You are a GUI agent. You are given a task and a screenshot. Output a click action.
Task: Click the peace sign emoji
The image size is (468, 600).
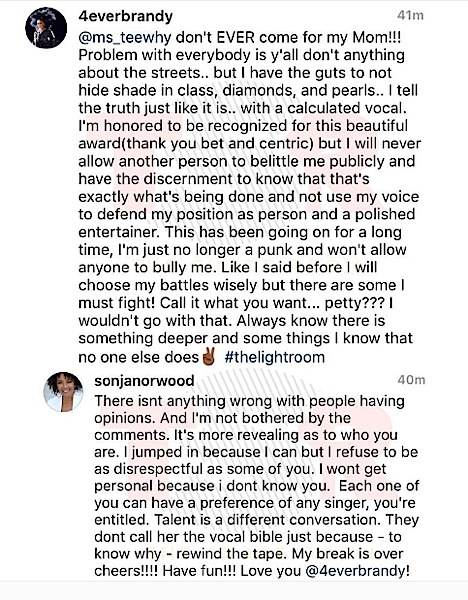tap(209, 357)
